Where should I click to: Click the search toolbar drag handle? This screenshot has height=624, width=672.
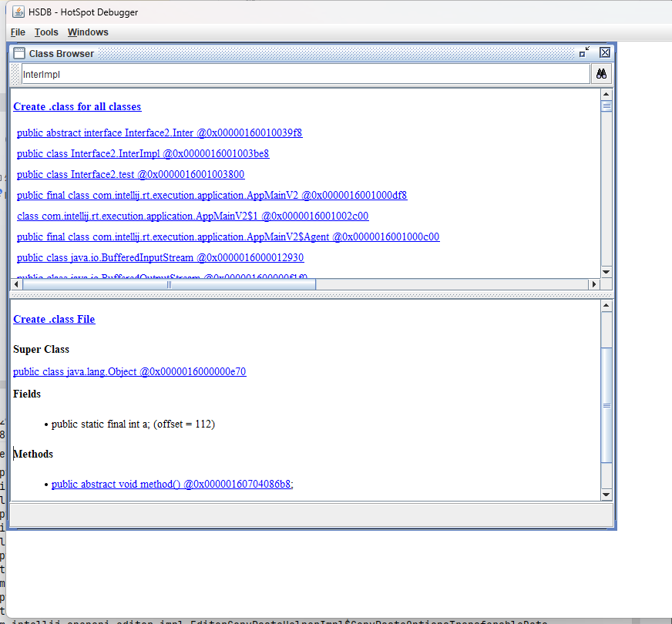(15, 74)
